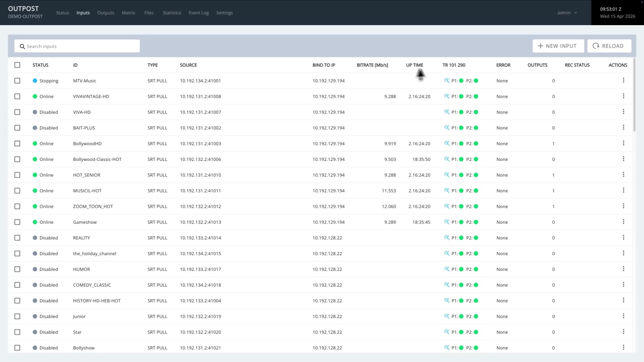The width and height of the screenshot is (644, 362).
Task: Open actions menu for HUMOR row
Action: pyautogui.click(x=624, y=269)
